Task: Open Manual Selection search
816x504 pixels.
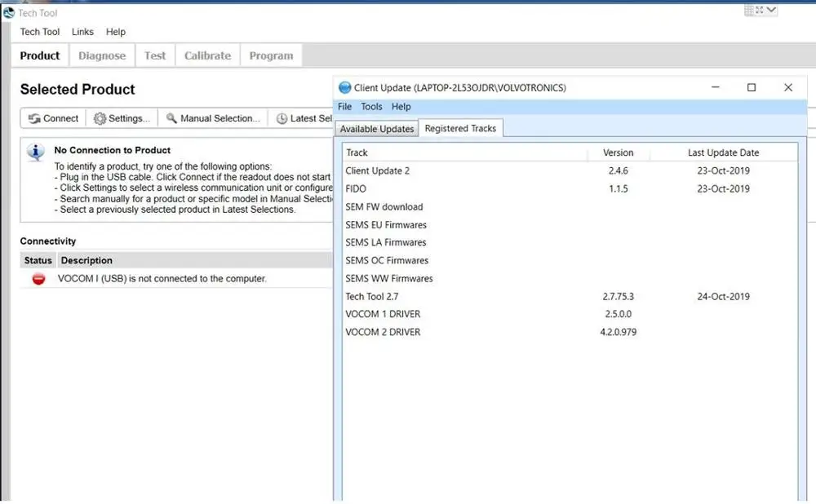Action: coord(213,118)
